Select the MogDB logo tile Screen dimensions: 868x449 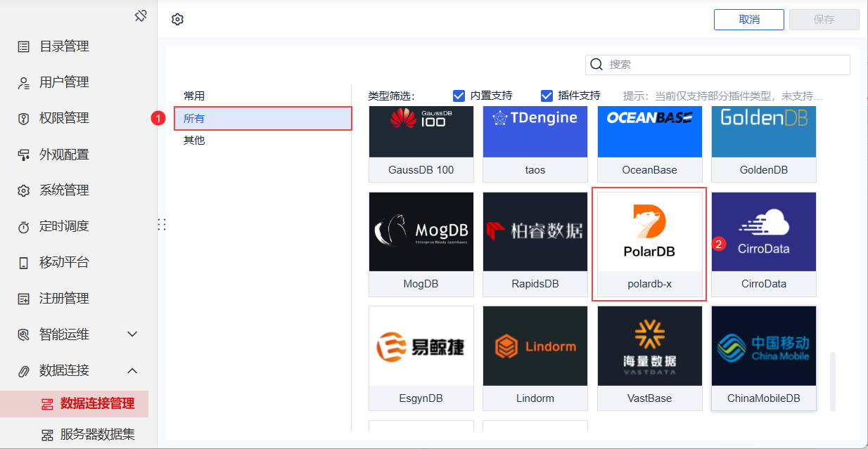[x=421, y=232]
